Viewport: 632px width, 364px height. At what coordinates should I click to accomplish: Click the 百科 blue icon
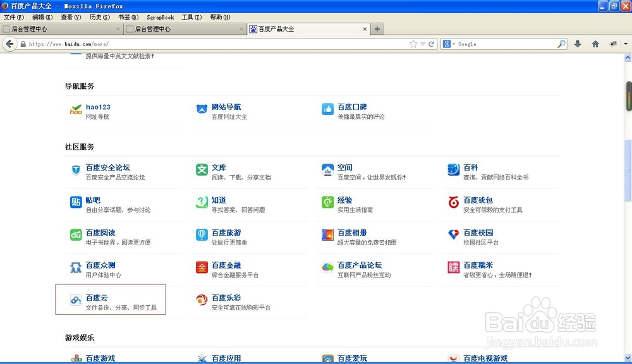(453, 170)
